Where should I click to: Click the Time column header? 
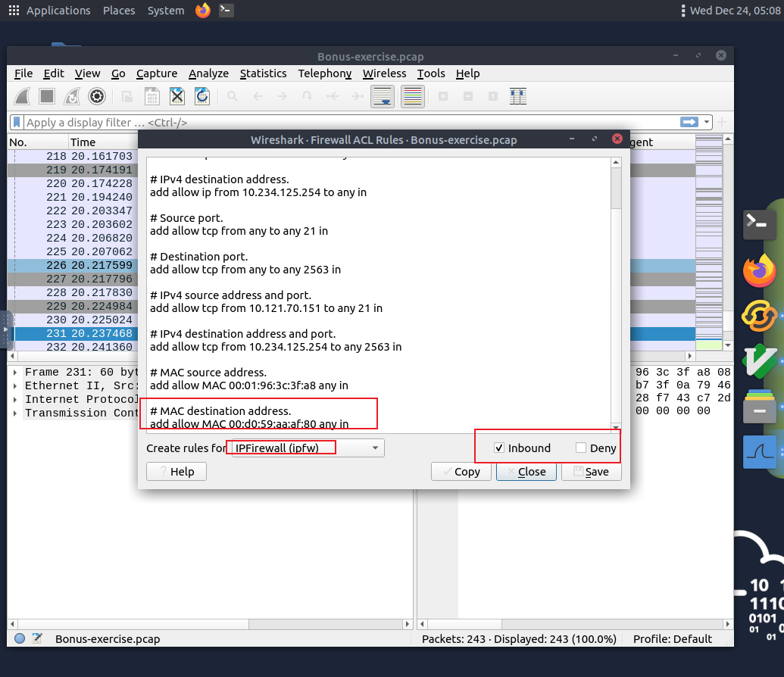coord(103,142)
